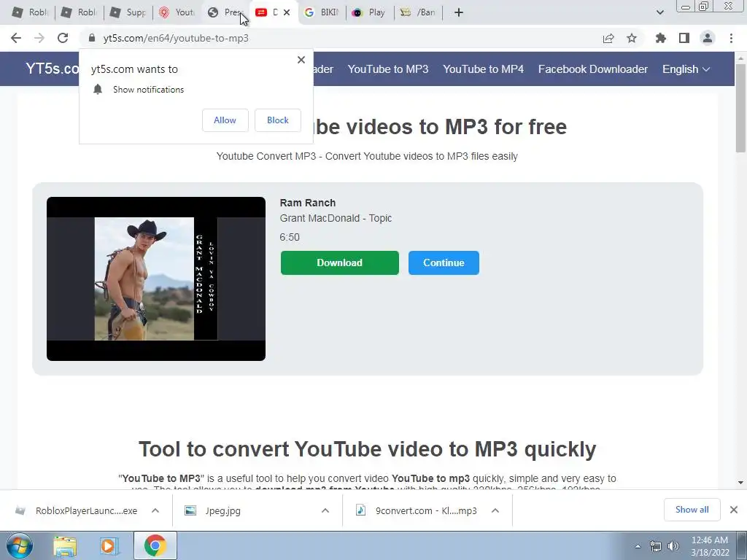Click the volume speaker tray icon
The image size is (747, 560).
(x=673, y=546)
